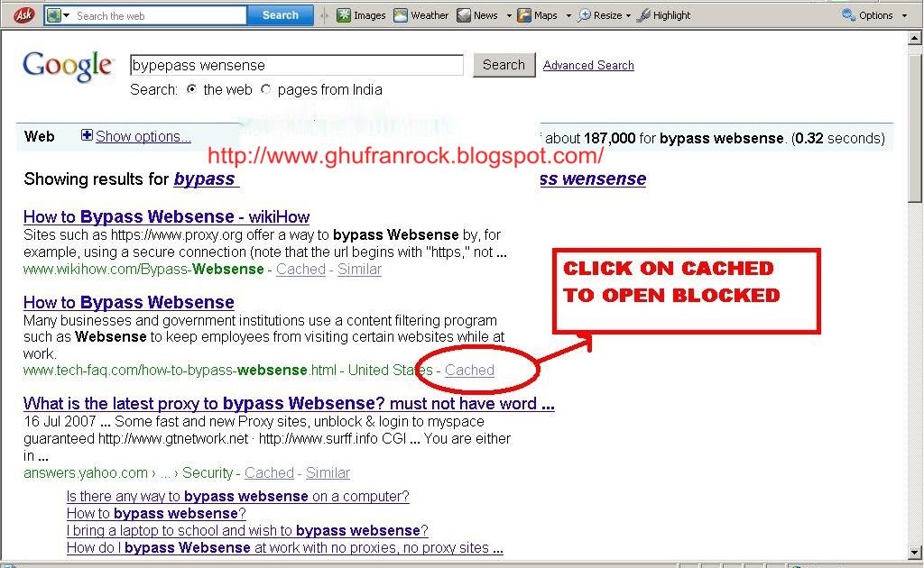Select 'the web' radio button
This screenshot has width=924, height=568.
tap(191, 89)
